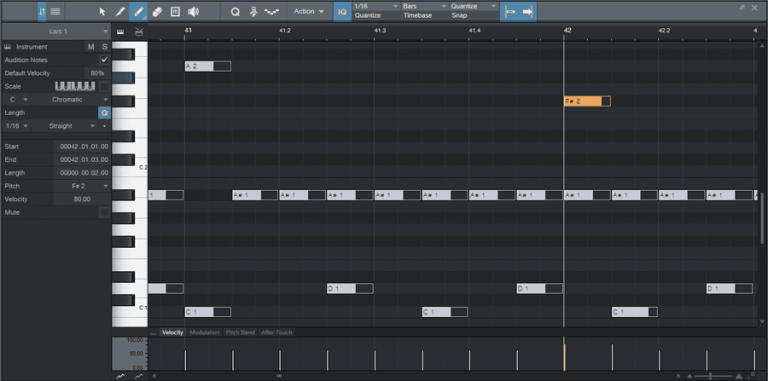Solo the instrument with S button
Image resolution: width=768 pixels, height=381 pixels.
pyautogui.click(x=104, y=47)
